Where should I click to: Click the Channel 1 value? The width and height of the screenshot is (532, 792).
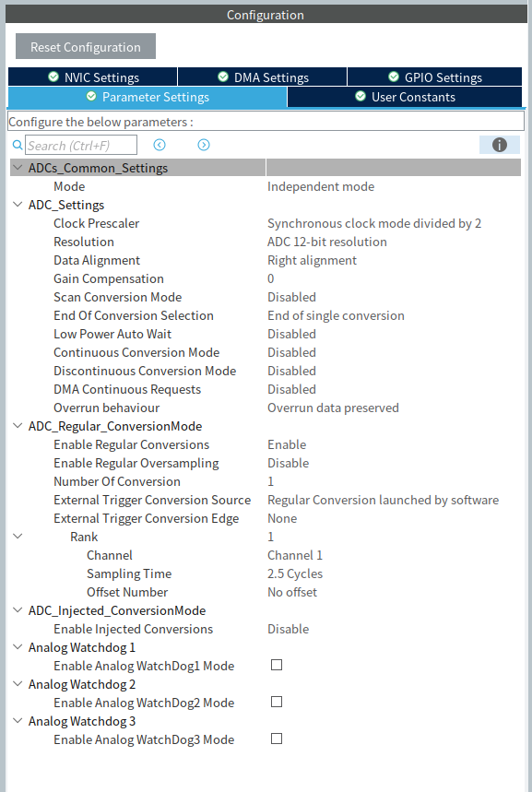click(x=295, y=555)
